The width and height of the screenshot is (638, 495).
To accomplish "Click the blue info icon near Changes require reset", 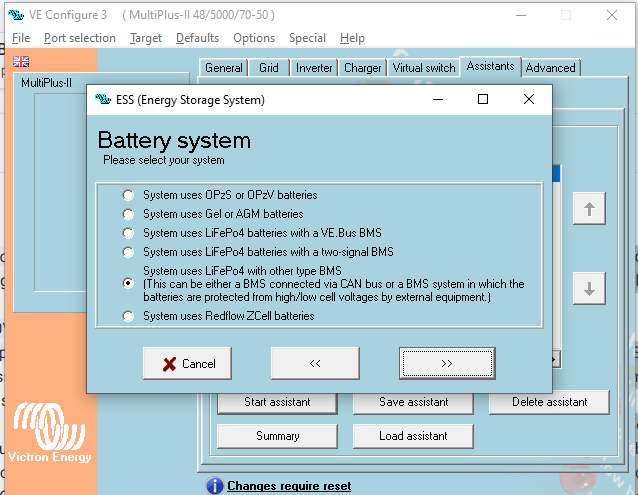I will point(214,486).
